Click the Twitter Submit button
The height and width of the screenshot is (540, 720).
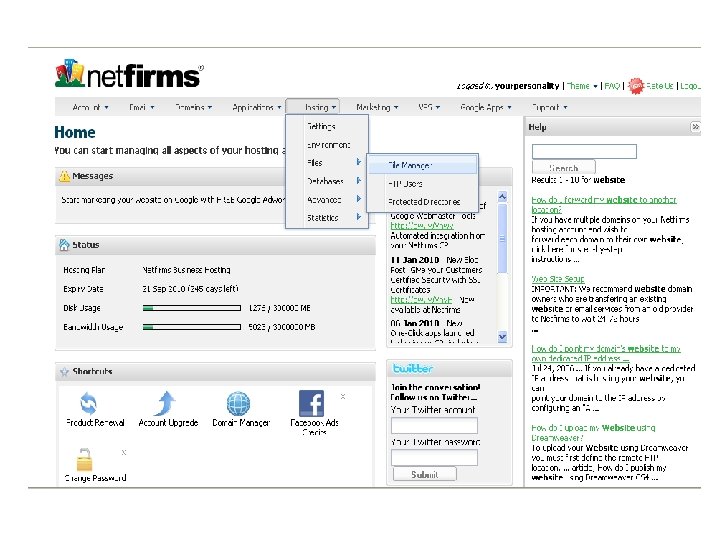[x=424, y=474]
